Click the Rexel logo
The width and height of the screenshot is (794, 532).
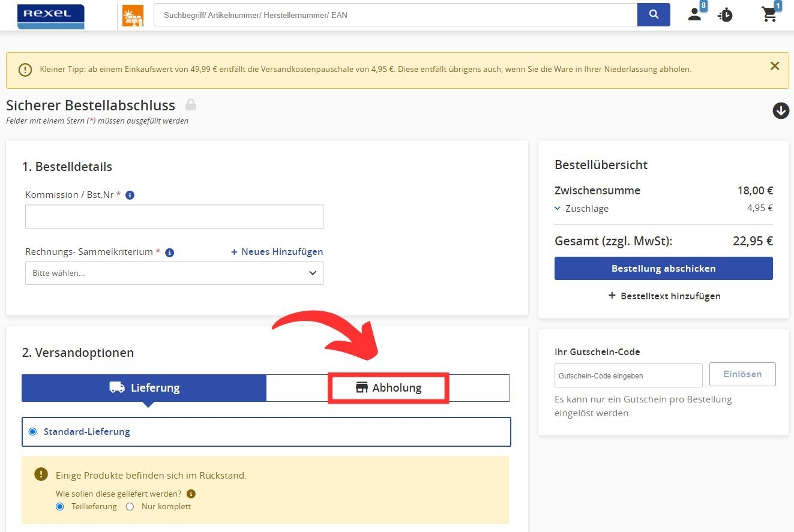tap(51, 16)
